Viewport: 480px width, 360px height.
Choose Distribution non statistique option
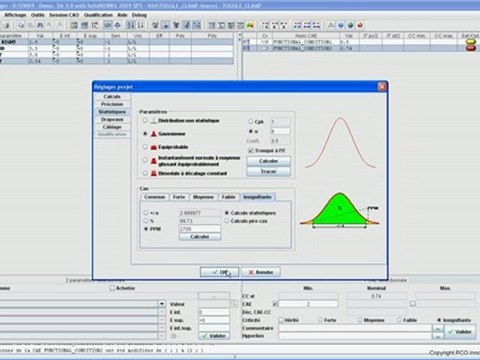click(x=145, y=120)
